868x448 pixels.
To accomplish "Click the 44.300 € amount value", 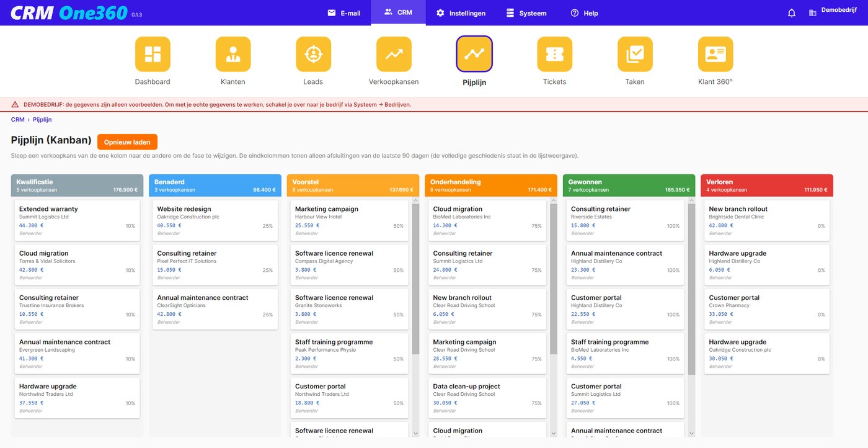I will coord(31,226).
